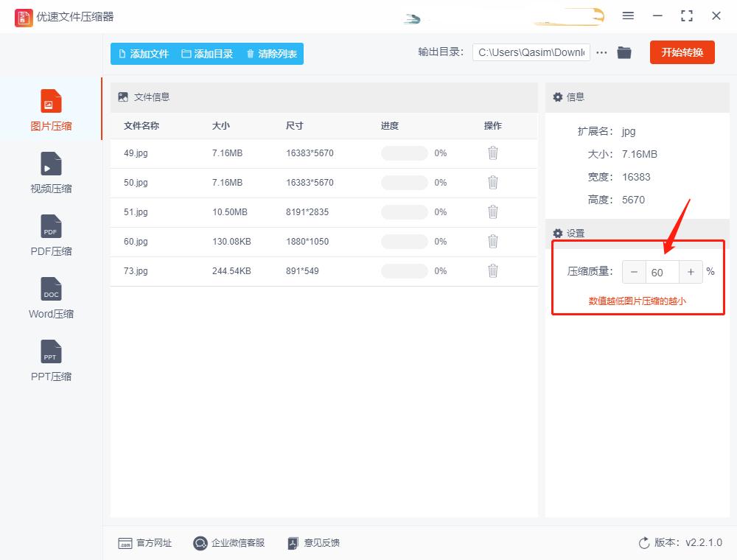737x560 pixels.
Task: Start conversion with 开始转换
Action: coord(682,52)
